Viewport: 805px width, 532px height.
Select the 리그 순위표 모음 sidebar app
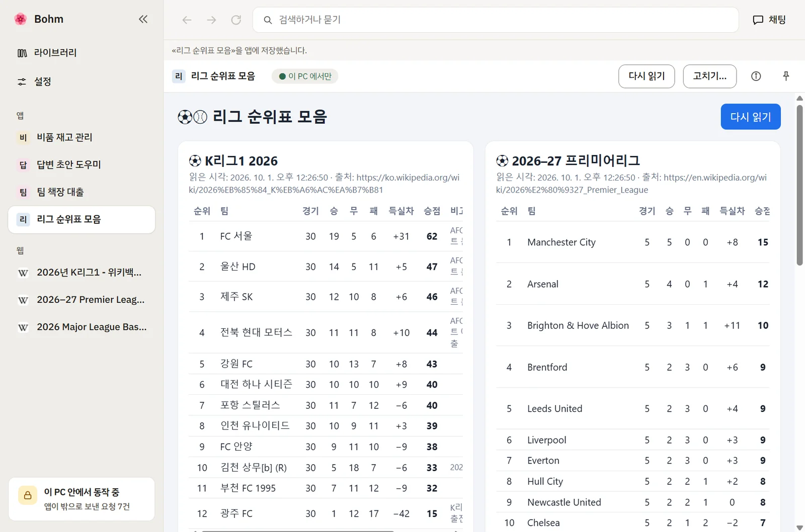point(82,219)
